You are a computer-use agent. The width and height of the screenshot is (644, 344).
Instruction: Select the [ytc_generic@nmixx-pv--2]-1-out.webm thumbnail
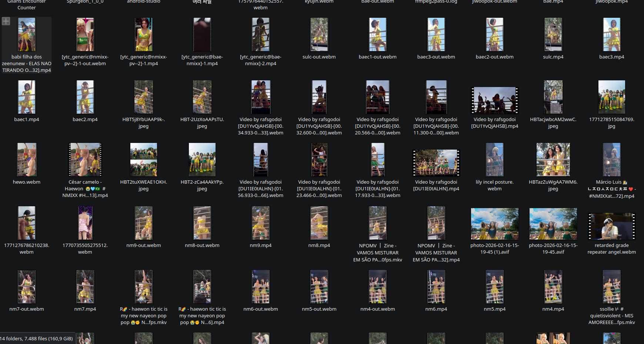click(85, 34)
